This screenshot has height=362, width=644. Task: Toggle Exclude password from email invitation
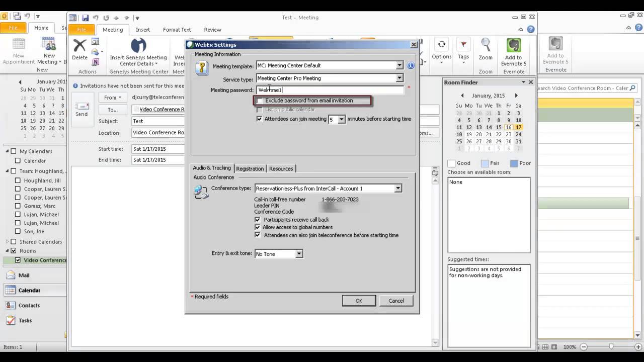tap(260, 101)
